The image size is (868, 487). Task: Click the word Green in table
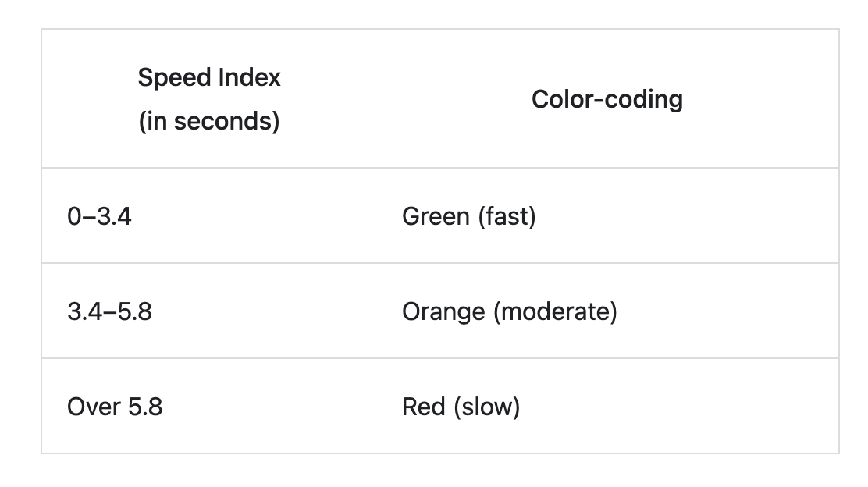436,216
